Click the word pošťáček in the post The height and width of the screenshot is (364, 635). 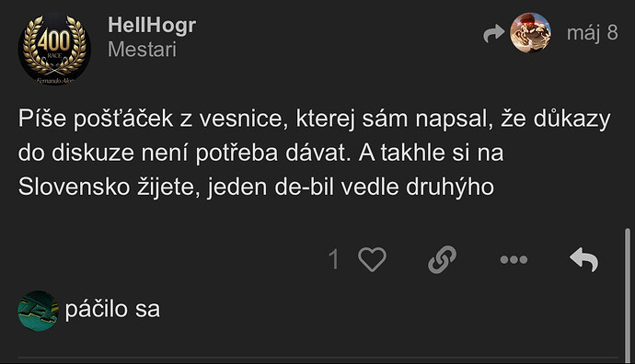[x=123, y=119]
